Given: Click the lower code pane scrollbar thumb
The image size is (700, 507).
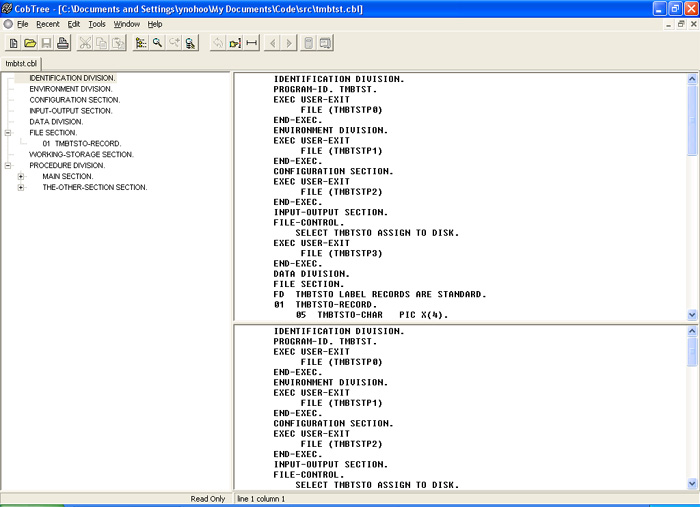Looking at the screenshot, I should [692, 352].
